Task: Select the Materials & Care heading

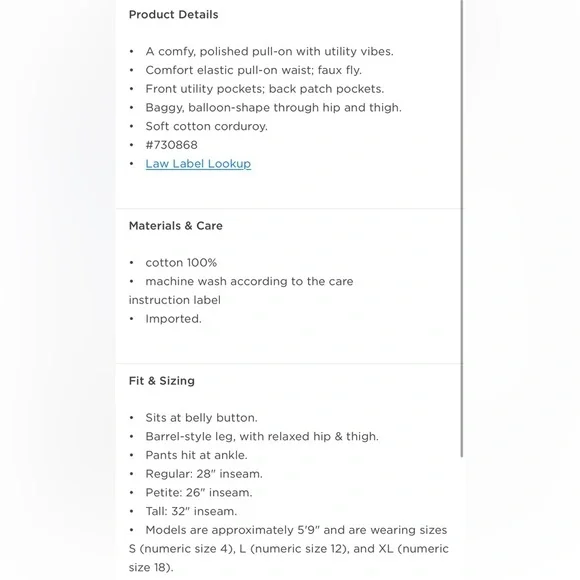Action: point(176,226)
